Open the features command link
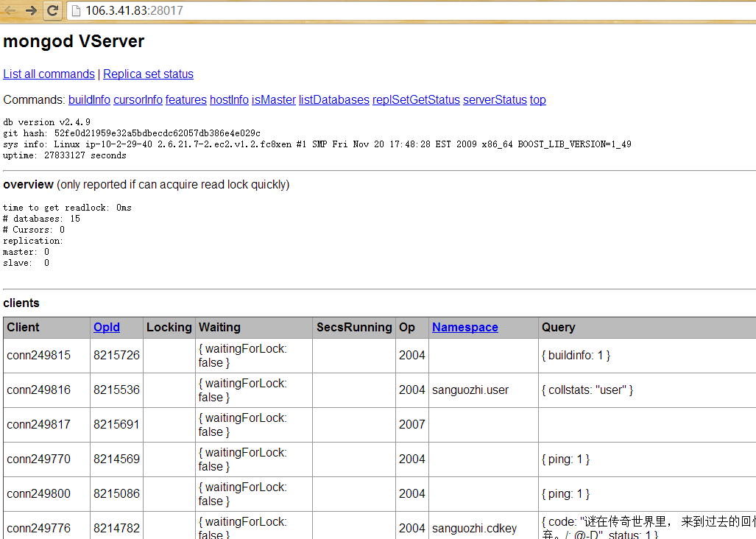Screen dimensions: 756x539 (x=186, y=100)
